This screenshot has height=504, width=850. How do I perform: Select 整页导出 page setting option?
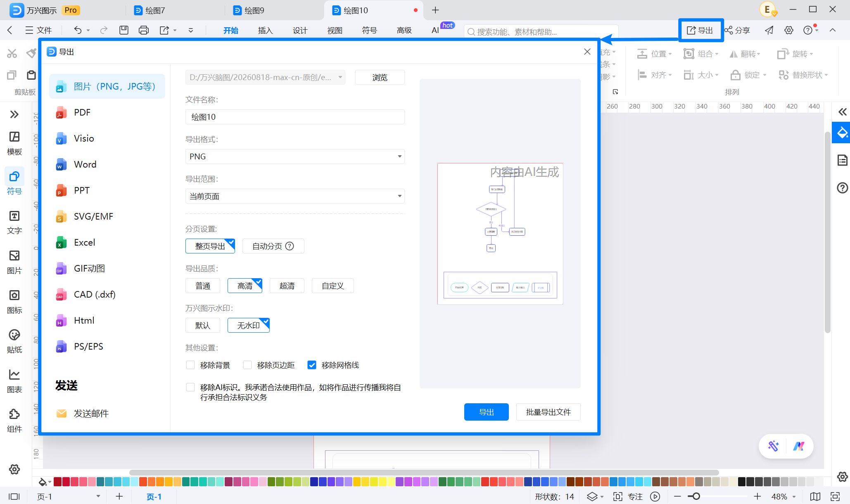pyautogui.click(x=210, y=246)
